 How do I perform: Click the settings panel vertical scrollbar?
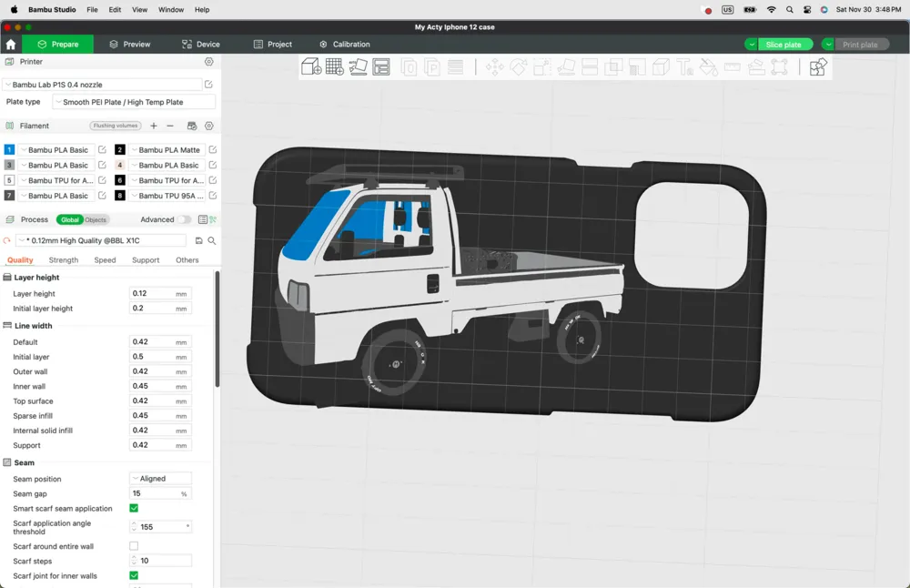(217, 329)
